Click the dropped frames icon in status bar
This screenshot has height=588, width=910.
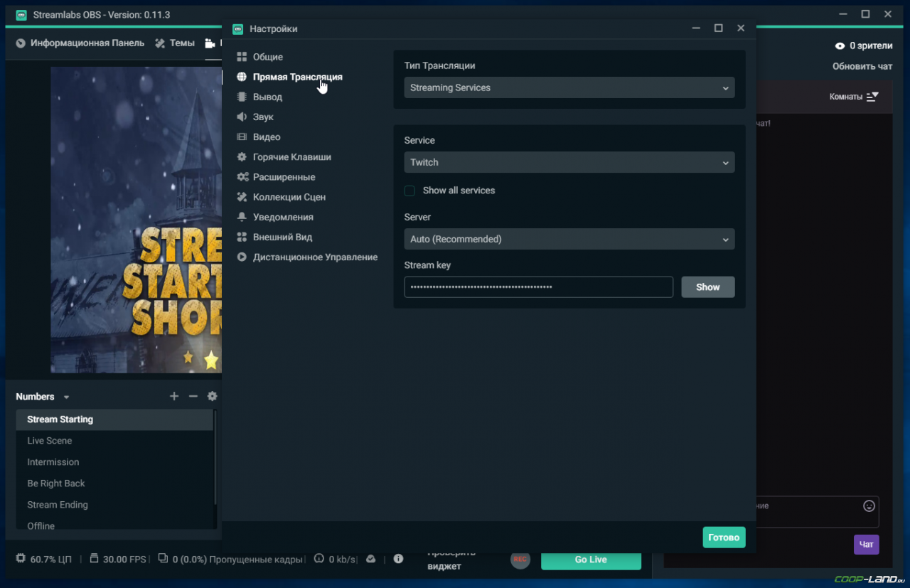(x=163, y=559)
